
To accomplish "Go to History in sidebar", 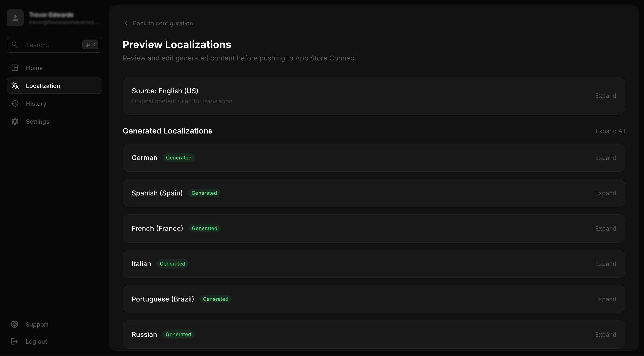I will point(36,104).
